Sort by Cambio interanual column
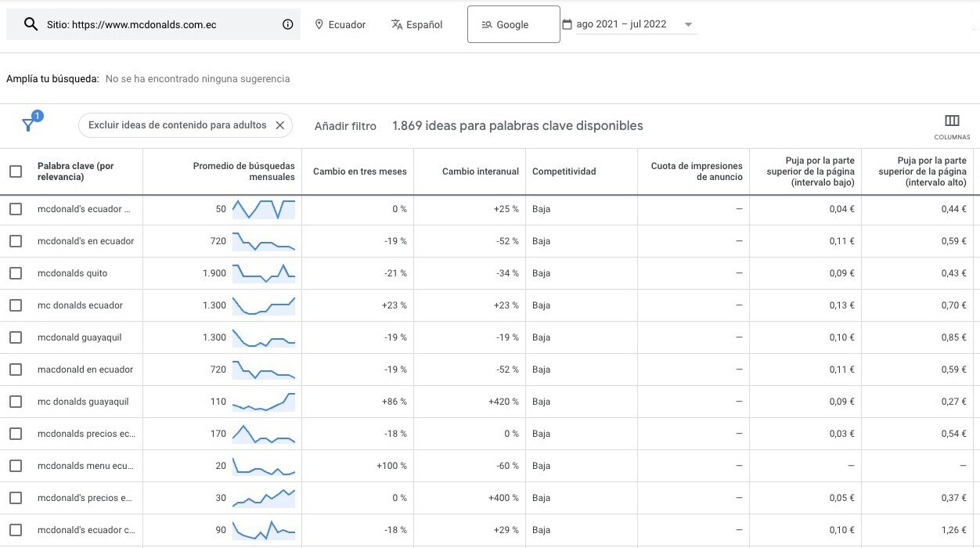 (481, 171)
